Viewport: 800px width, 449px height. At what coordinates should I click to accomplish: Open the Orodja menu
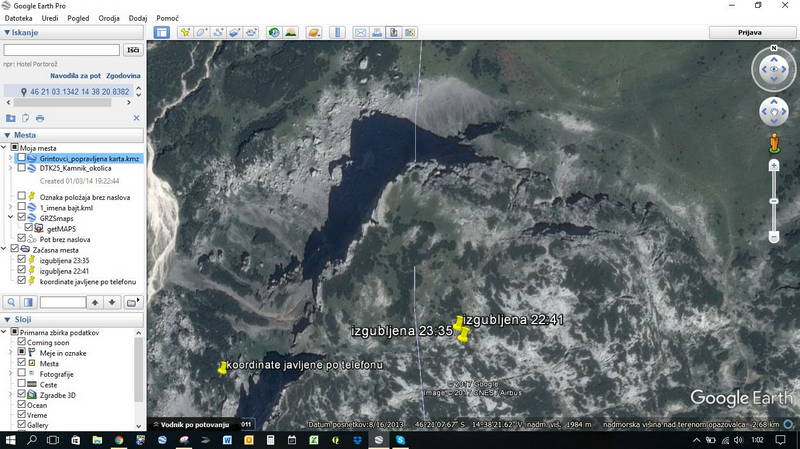click(x=109, y=18)
